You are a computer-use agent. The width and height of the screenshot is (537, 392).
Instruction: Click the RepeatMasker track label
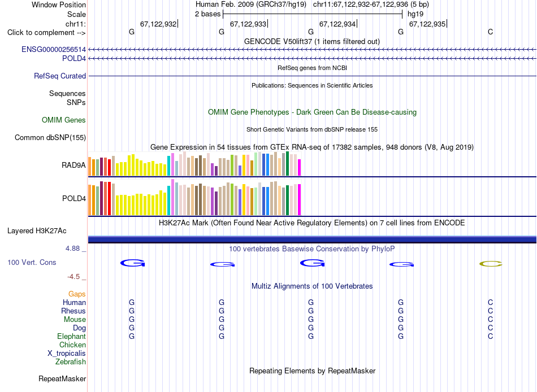62,378
